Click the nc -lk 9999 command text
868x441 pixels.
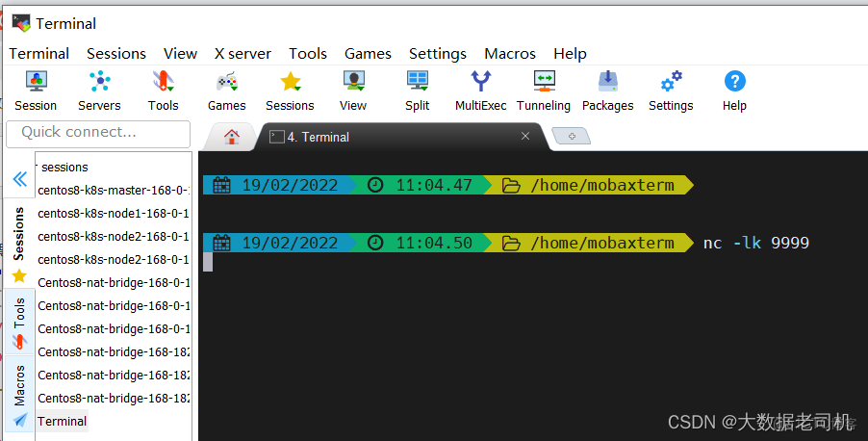point(756,243)
